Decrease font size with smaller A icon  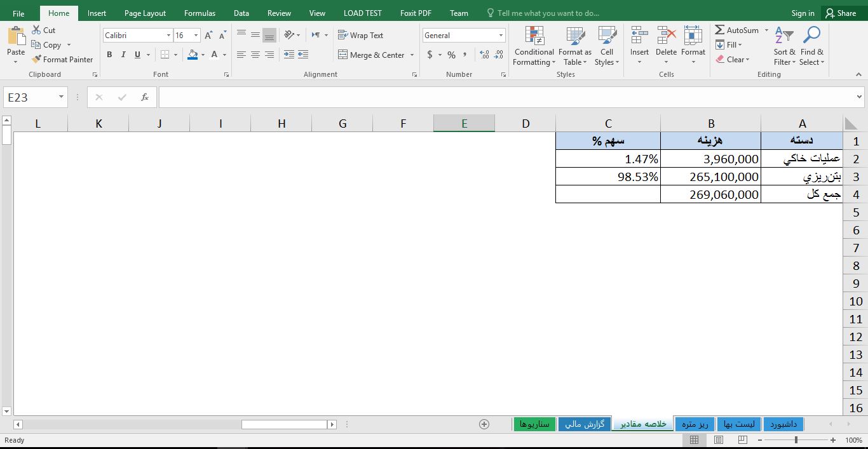click(222, 36)
